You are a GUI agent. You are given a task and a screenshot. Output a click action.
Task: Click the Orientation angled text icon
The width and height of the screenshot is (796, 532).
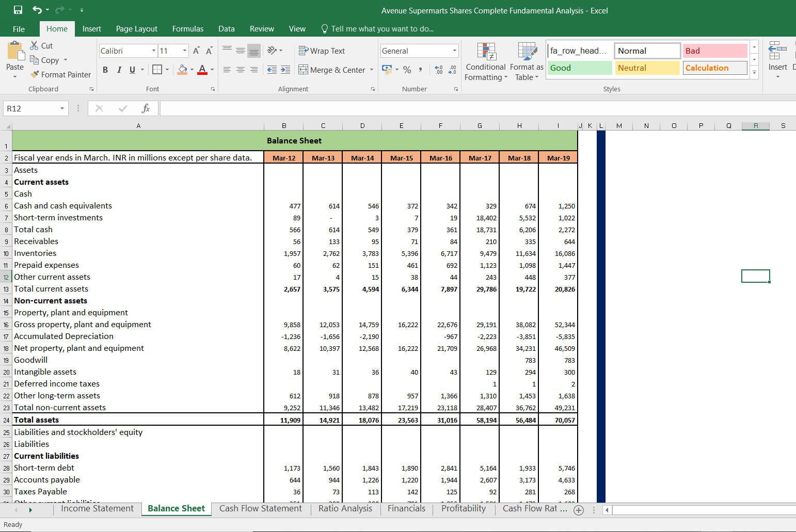pos(272,51)
